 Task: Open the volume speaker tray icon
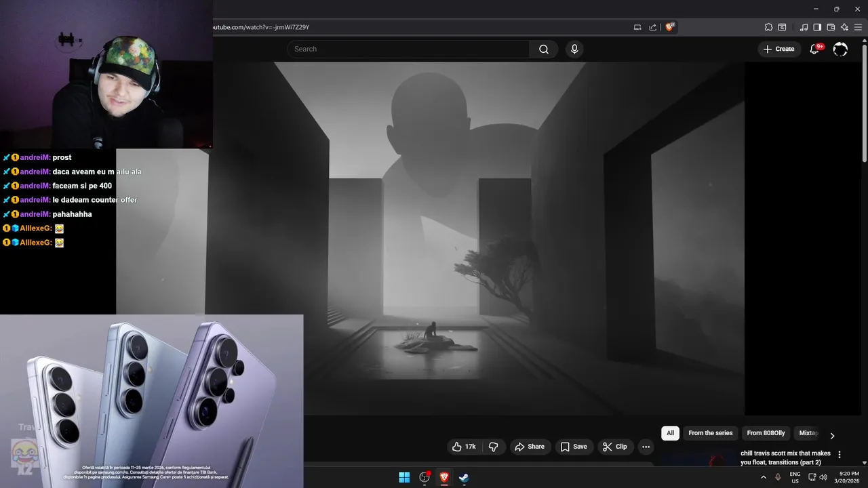[823, 477]
